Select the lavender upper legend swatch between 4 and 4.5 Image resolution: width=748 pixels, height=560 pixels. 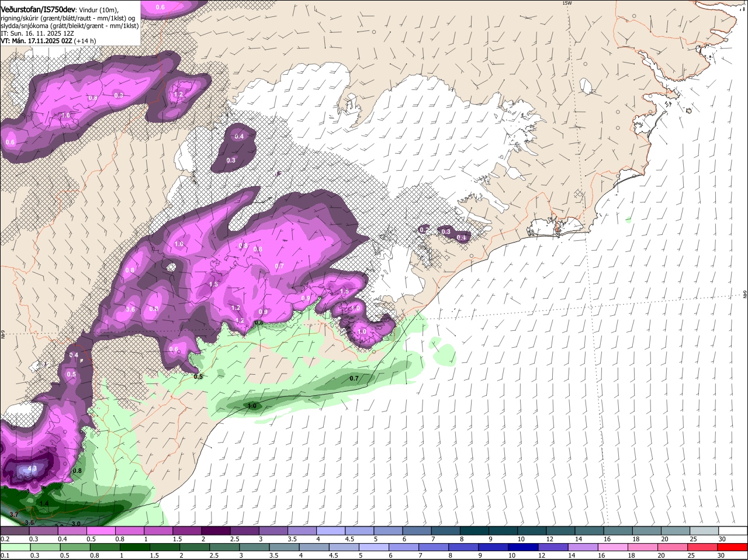331,531
